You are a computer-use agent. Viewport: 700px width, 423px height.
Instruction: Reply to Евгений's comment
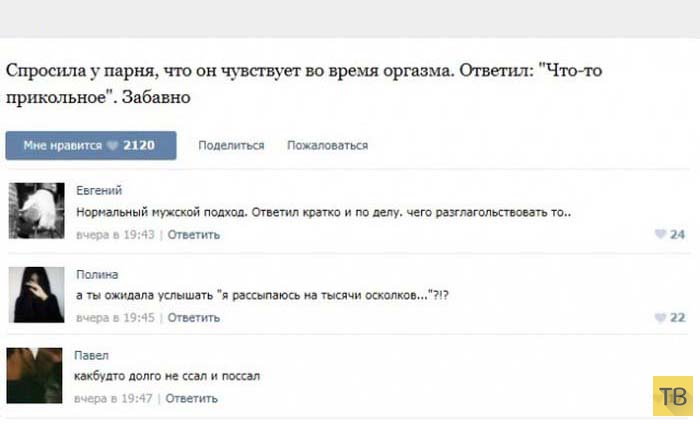point(194,235)
